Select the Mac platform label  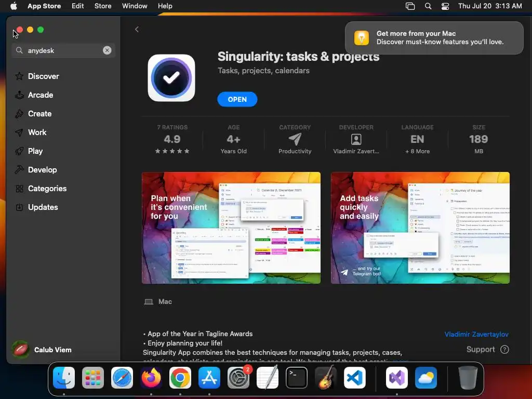(158, 302)
